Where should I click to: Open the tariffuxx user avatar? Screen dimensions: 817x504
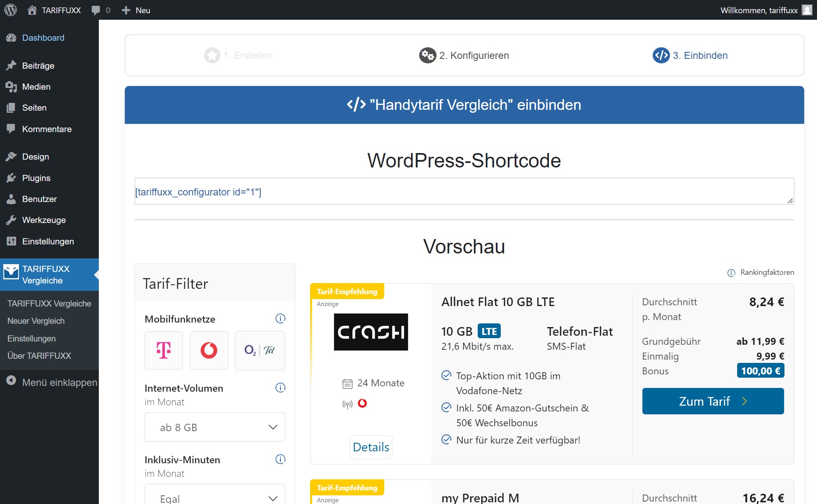coord(807,10)
